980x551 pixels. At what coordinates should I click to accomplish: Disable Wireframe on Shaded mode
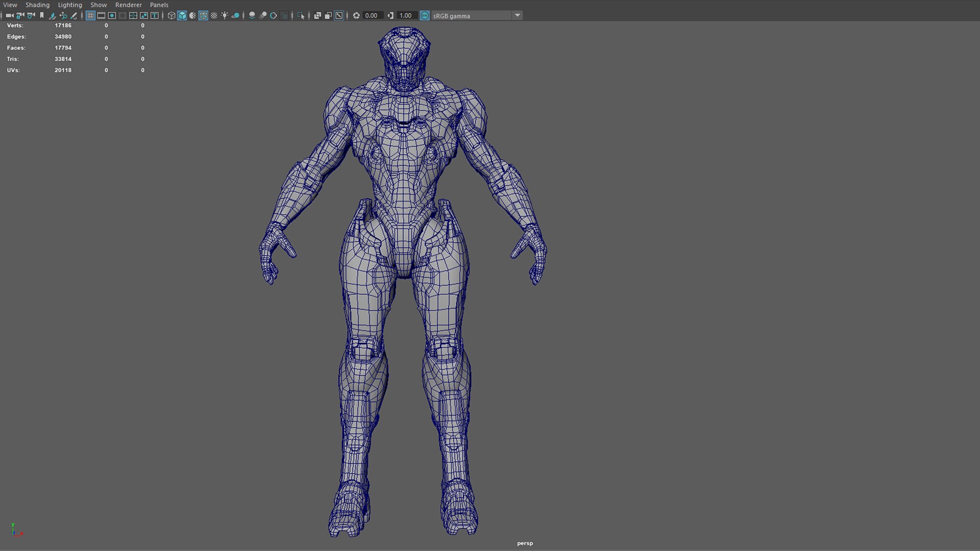pyautogui.click(x=203, y=15)
